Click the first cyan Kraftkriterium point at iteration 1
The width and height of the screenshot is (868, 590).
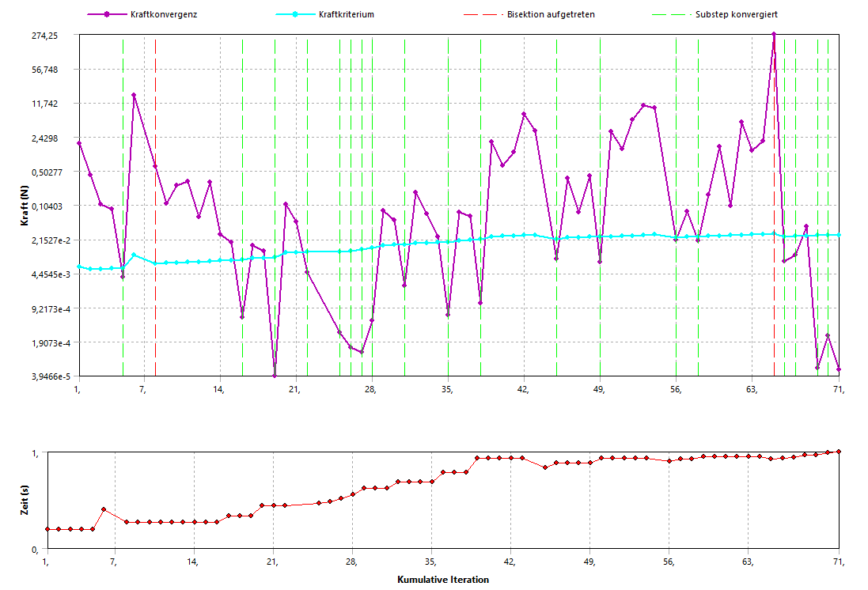pos(79,267)
